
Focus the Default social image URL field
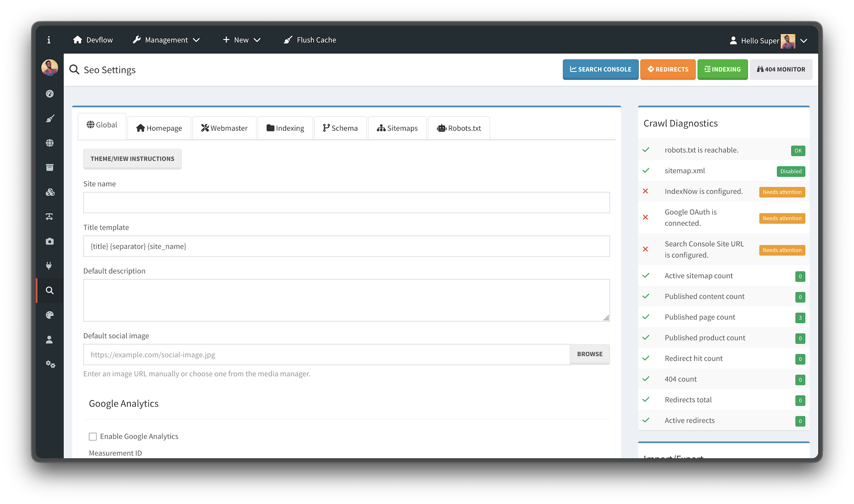(x=326, y=355)
